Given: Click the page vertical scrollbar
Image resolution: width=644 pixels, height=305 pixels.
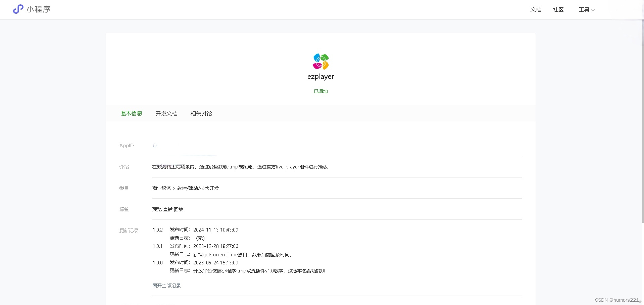Looking at the screenshot, I should tap(642, 121).
